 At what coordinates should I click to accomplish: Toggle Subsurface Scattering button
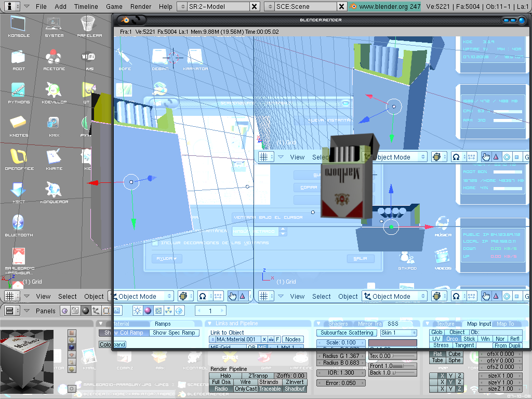(x=347, y=333)
